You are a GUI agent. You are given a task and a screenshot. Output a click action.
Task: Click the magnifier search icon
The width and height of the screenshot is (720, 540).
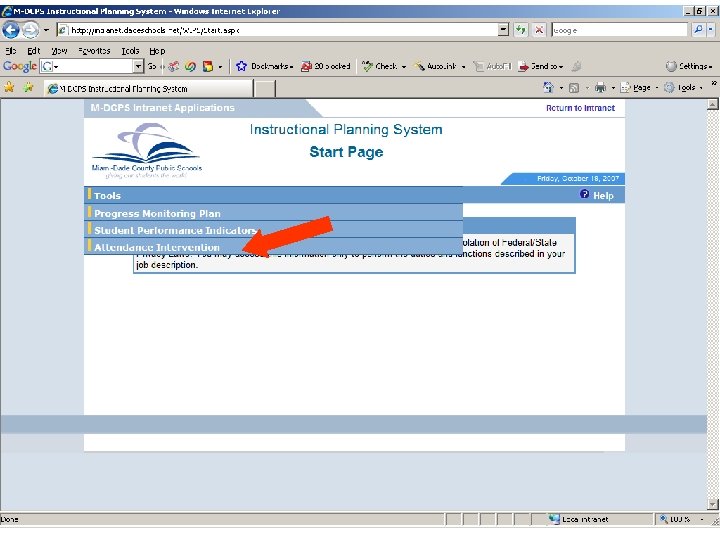click(698, 30)
